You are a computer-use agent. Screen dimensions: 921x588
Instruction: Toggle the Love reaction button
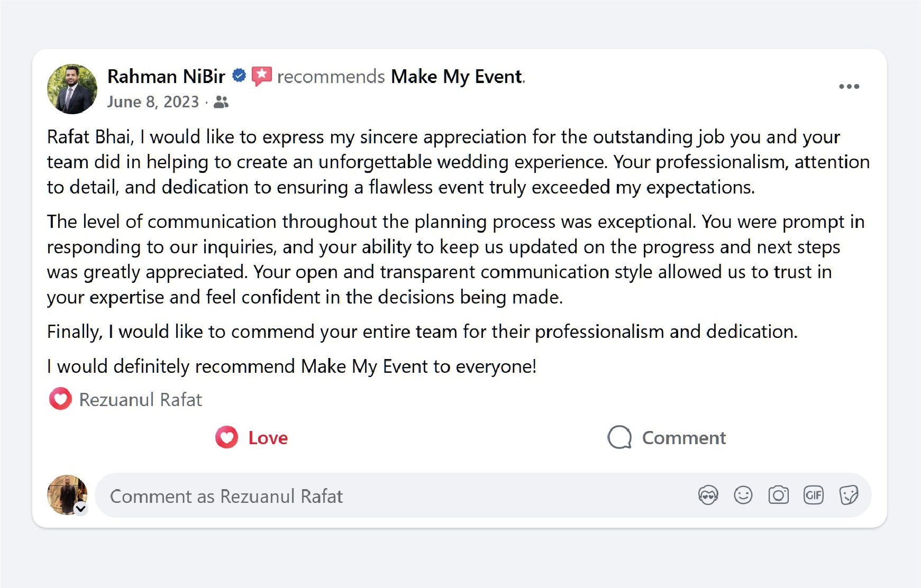[x=252, y=438]
